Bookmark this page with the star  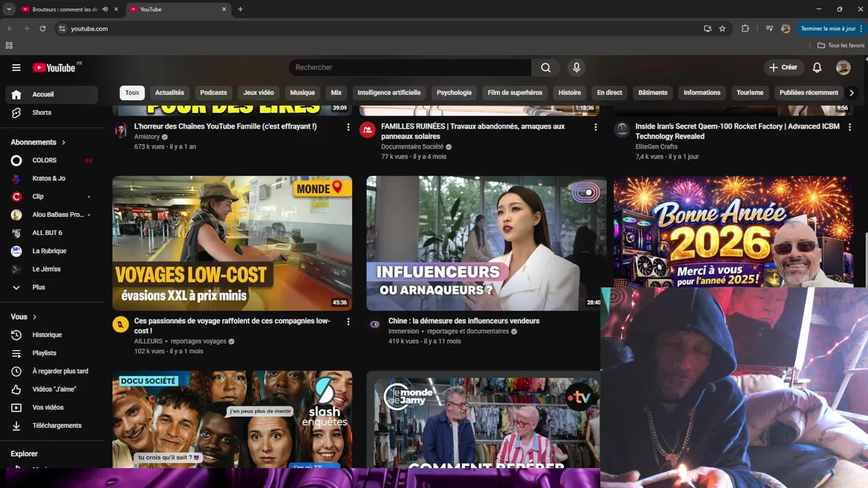click(x=722, y=28)
